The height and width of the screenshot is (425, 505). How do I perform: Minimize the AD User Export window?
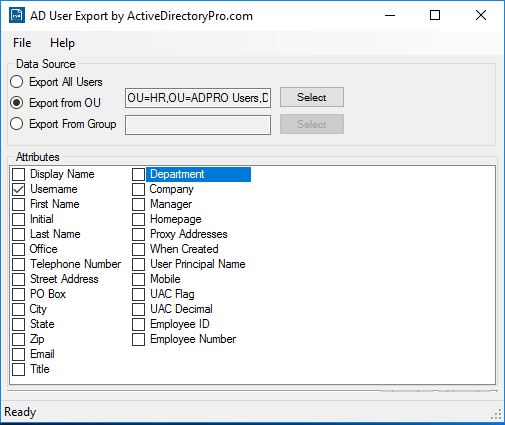tap(390, 15)
